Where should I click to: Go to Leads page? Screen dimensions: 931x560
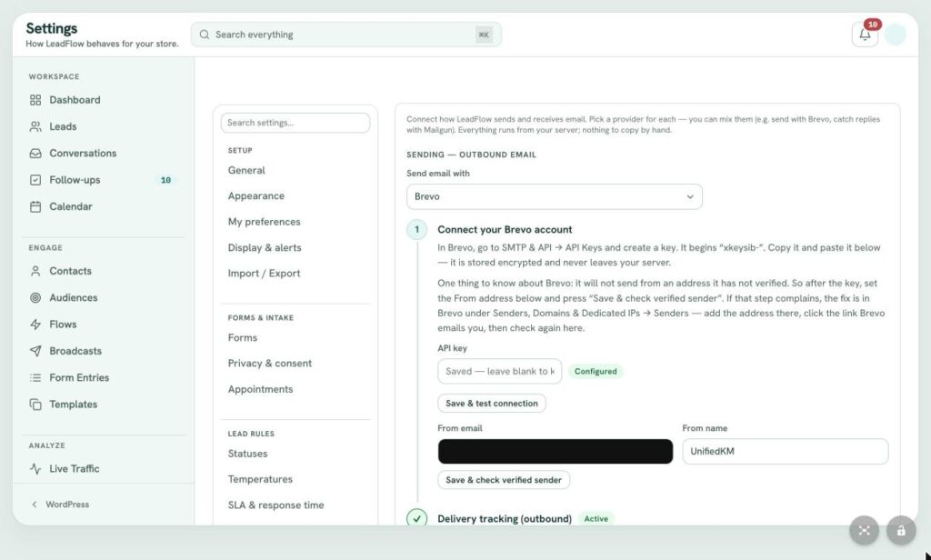pyautogui.click(x=63, y=126)
